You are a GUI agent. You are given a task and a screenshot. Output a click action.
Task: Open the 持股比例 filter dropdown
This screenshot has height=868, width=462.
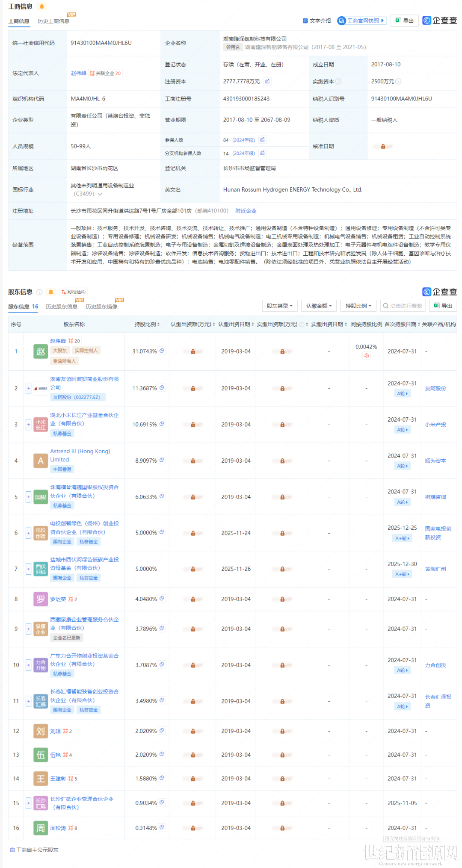(x=358, y=306)
